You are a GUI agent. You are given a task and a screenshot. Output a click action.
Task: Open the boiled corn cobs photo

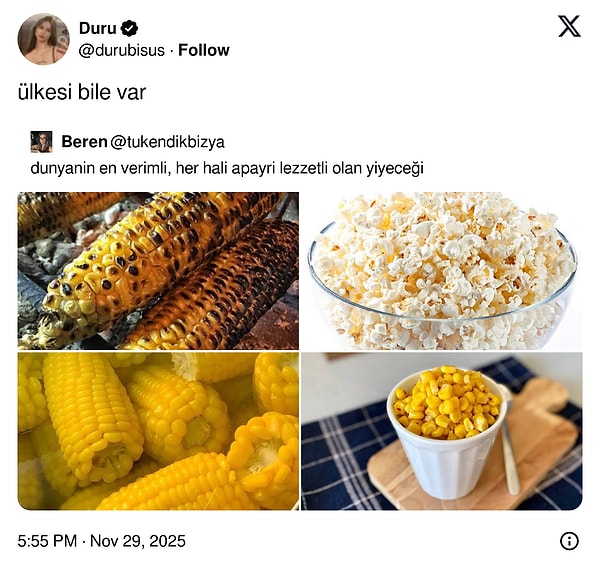click(x=158, y=431)
